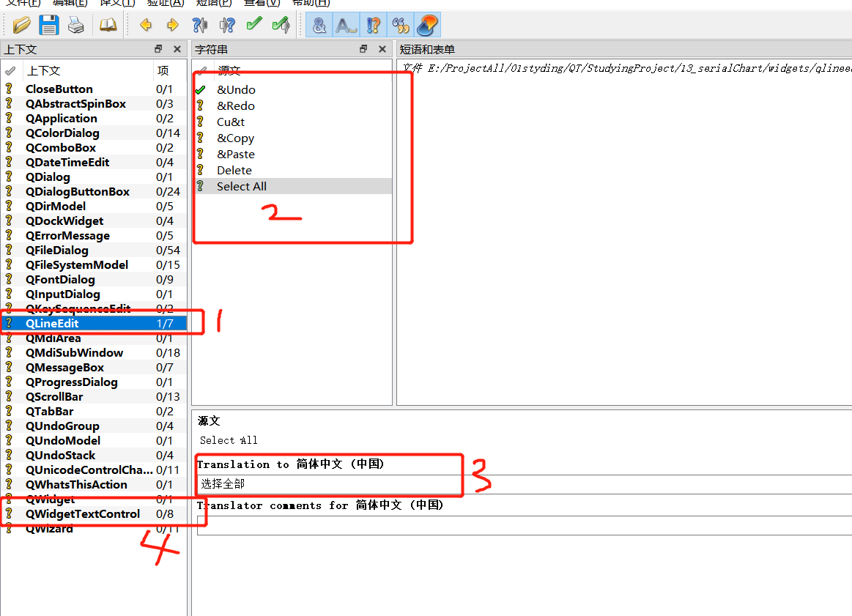Screen dimensions: 852x616
Task: Toggle phrase match validation
Action: point(400,24)
